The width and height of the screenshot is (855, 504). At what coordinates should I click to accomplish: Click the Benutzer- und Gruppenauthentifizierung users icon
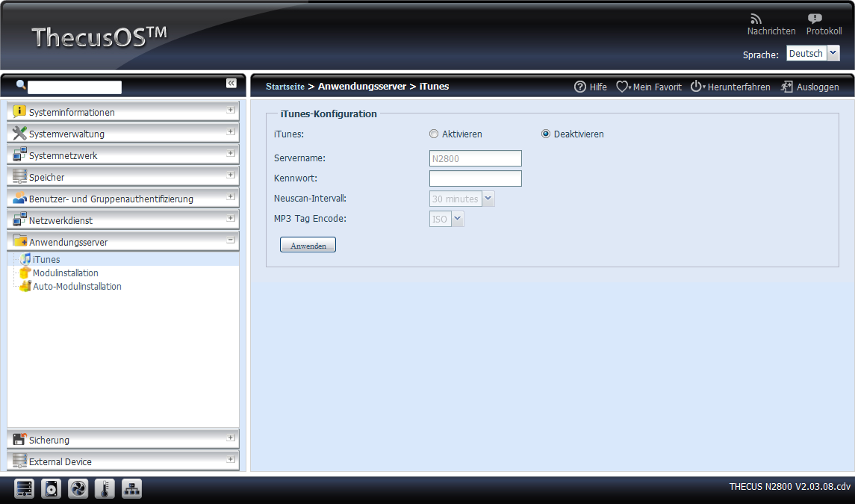[19, 198]
